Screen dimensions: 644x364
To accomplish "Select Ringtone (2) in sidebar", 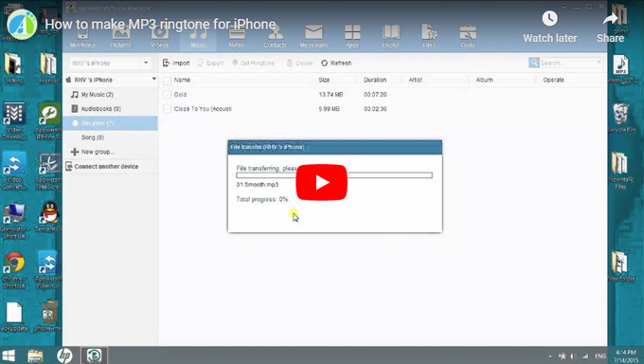I will (110, 123).
